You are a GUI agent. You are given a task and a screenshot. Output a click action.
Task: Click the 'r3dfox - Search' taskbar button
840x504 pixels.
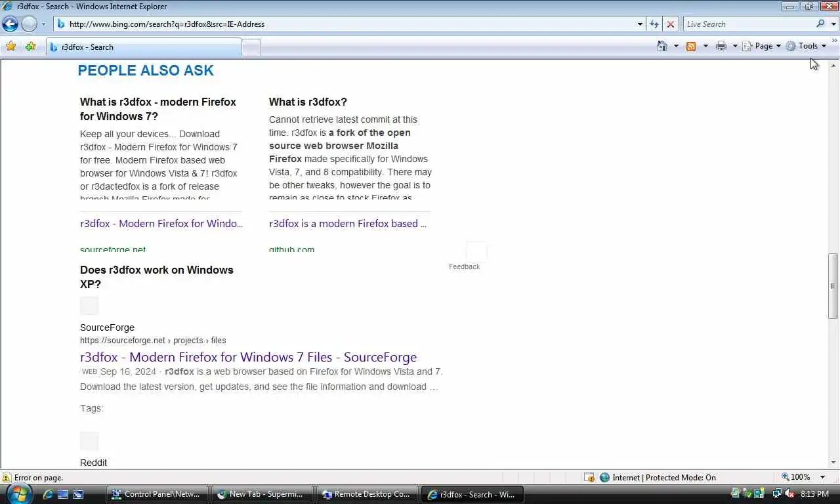click(x=472, y=494)
